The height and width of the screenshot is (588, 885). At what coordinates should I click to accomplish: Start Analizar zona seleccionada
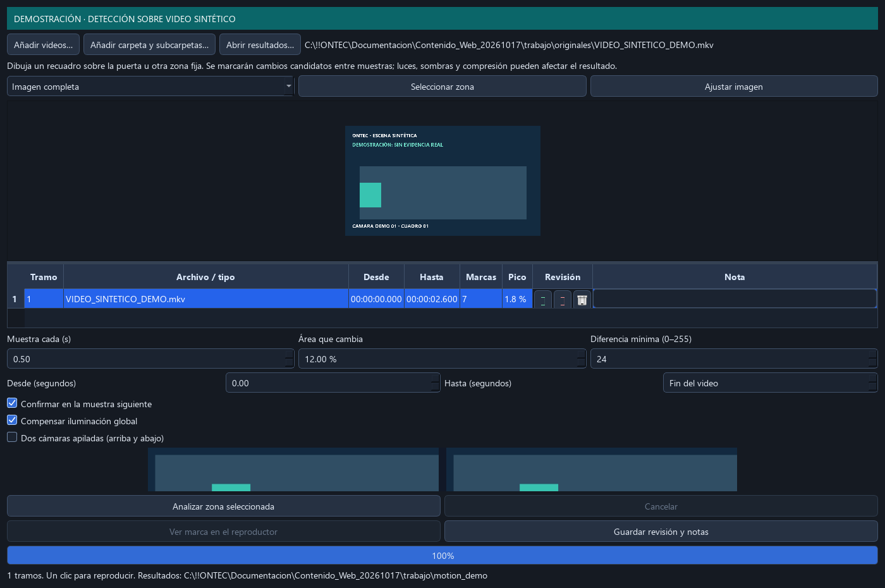[224, 506]
